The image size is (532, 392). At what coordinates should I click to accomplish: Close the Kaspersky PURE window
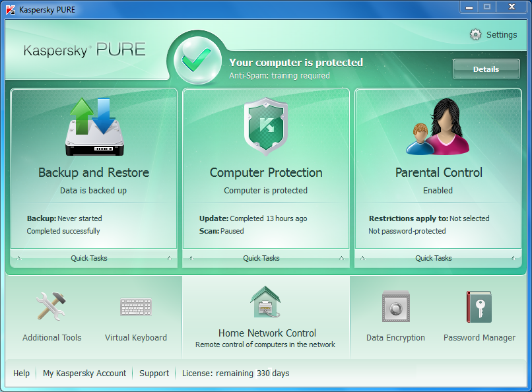512,7
